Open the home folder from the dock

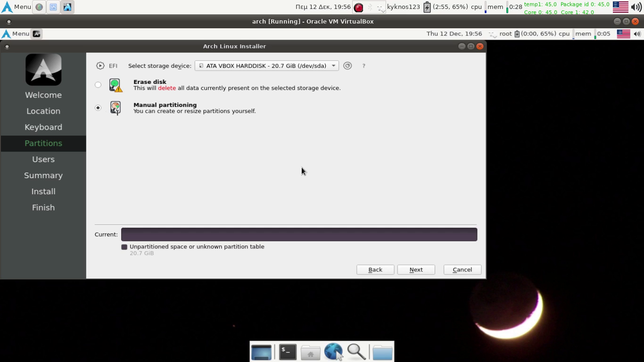tap(311, 352)
